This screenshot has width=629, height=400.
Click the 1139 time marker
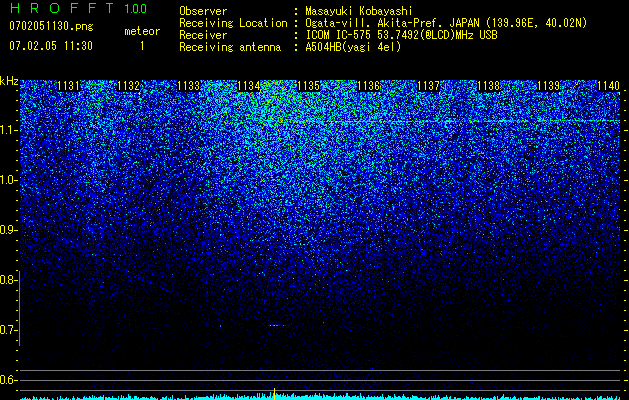pyautogui.click(x=548, y=86)
